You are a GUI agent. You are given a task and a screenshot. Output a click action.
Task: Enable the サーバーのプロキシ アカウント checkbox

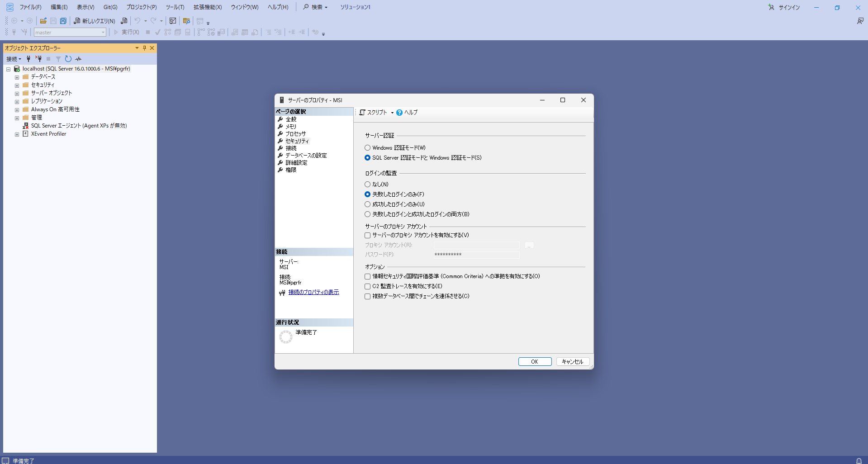(x=367, y=235)
